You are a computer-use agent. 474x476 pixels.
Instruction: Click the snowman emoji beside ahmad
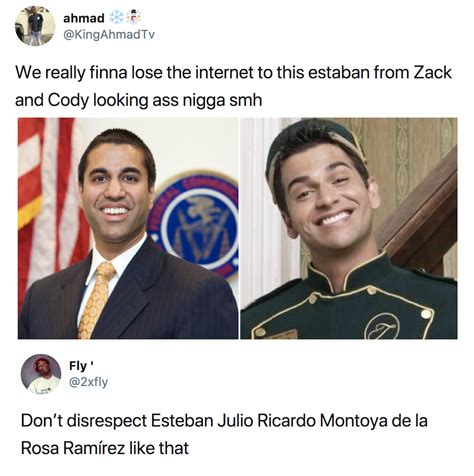(134, 17)
